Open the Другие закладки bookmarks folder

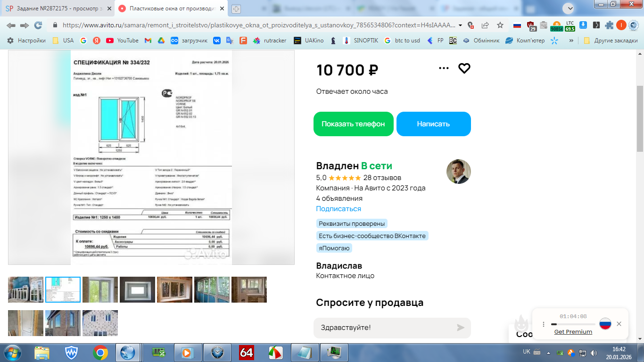611,41
